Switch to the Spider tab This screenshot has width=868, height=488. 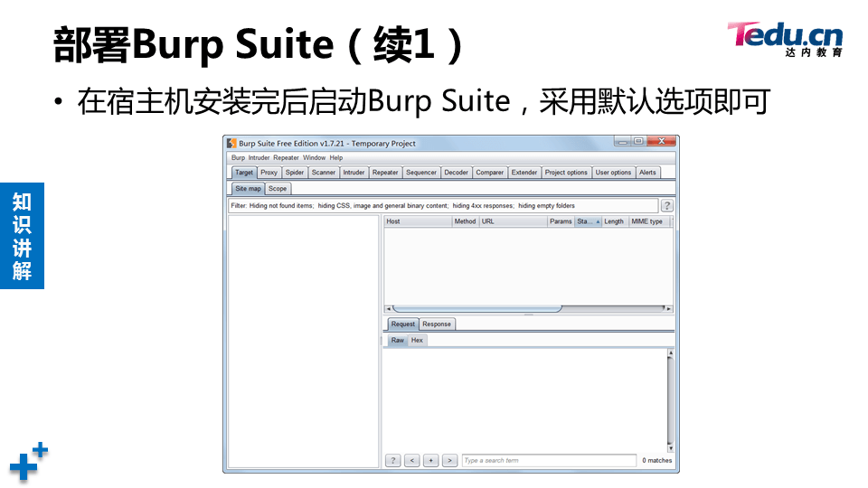(x=295, y=173)
